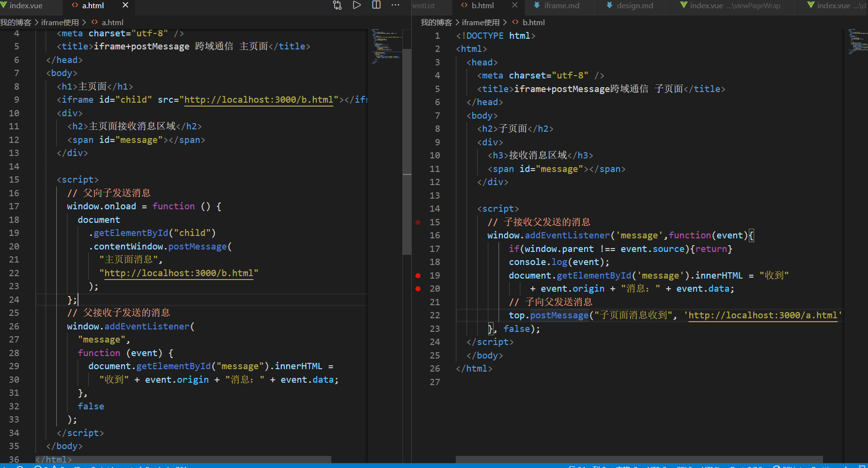Image resolution: width=868 pixels, height=468 pixels.
Task: Select iframe使用 in the b.html breadcrumb
Action: pyautogui.click(x=480, y=22)
